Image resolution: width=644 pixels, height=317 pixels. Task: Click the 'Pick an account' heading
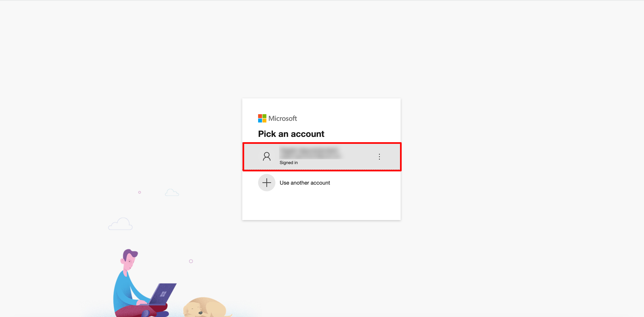[x=291, y=134]
